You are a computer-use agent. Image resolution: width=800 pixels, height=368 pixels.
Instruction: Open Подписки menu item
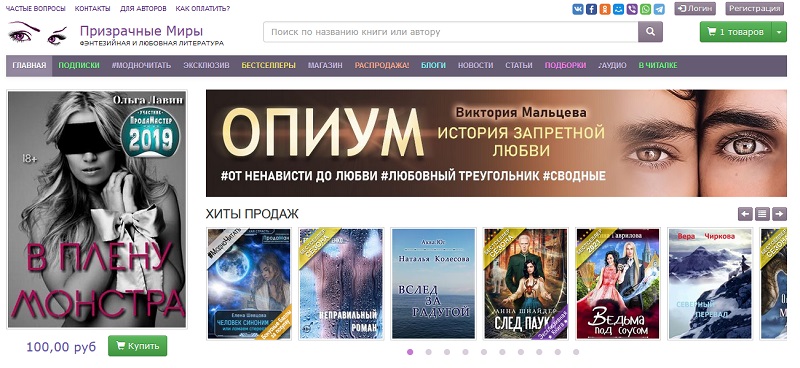pos(79,65)
